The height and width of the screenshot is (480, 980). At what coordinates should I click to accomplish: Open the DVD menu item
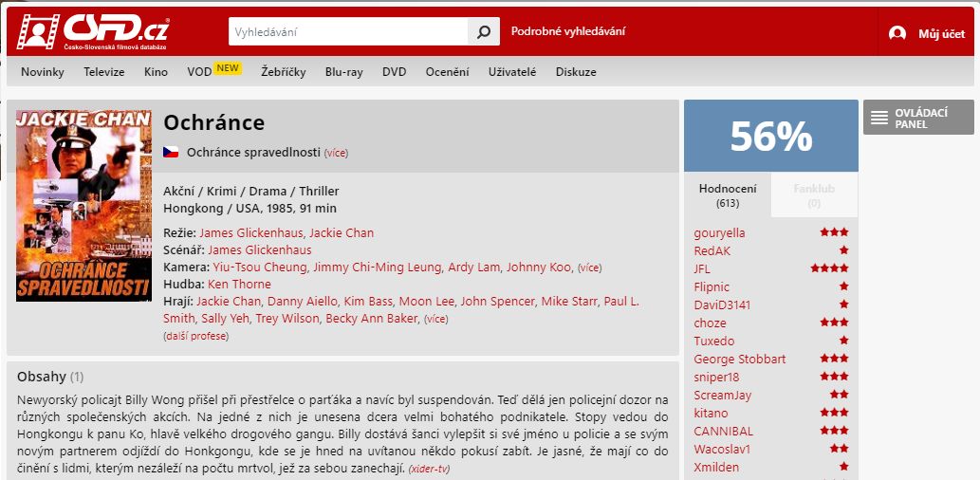pos(395,72)
